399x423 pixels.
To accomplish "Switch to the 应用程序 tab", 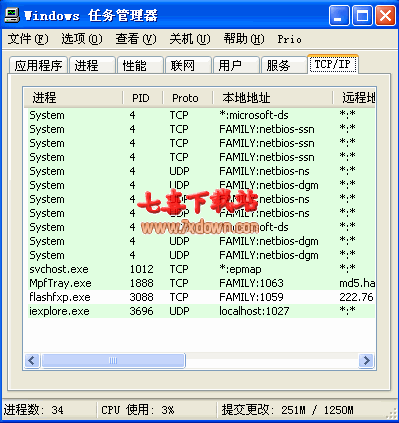I will pyautogui.click(x=39, y=65).
